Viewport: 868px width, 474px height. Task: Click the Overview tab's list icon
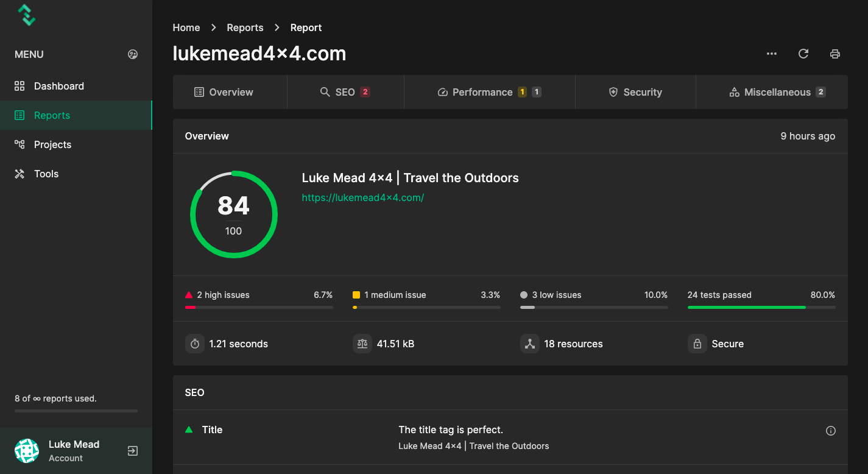pyautogui.click(x=199, y=92)
